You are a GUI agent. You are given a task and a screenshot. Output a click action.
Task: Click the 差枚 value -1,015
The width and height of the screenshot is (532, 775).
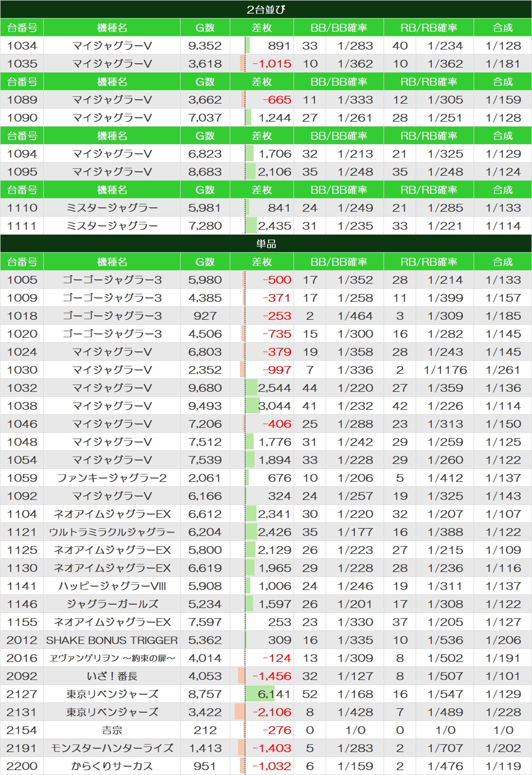[x=272, y=64]
